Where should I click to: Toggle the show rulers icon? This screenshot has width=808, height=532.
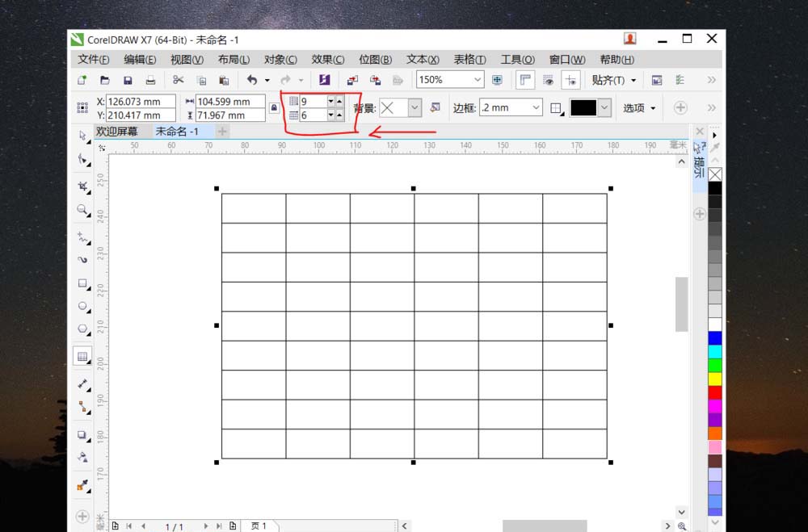(526, 79)
